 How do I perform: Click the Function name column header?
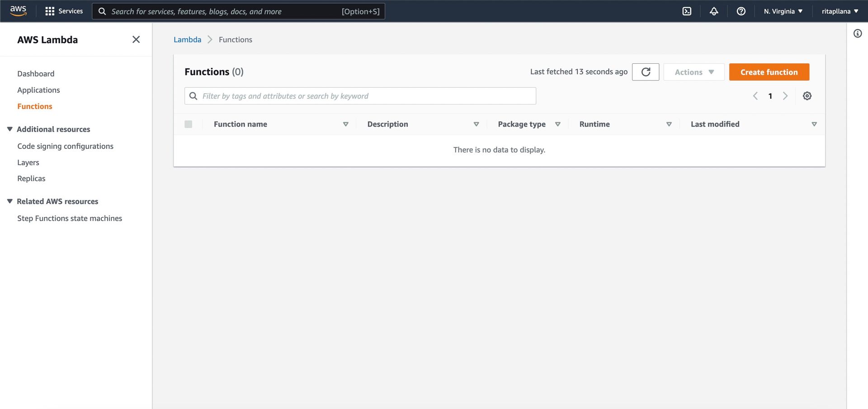pos(241,124)
